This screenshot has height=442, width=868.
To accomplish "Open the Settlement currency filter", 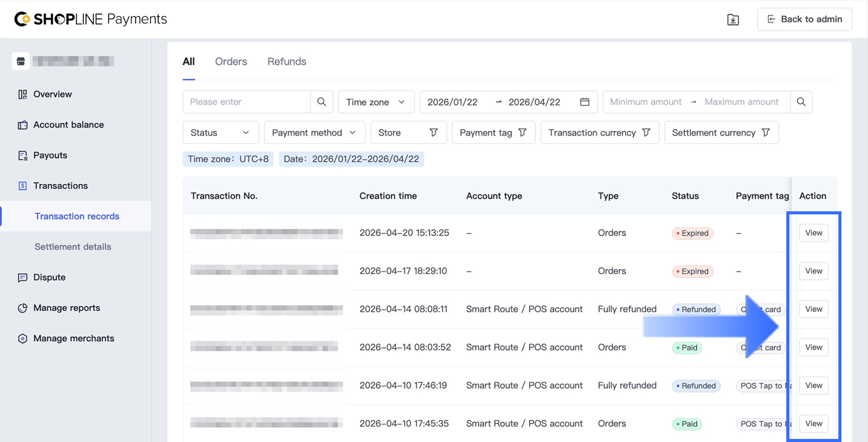I will click(x=721, y=133).
